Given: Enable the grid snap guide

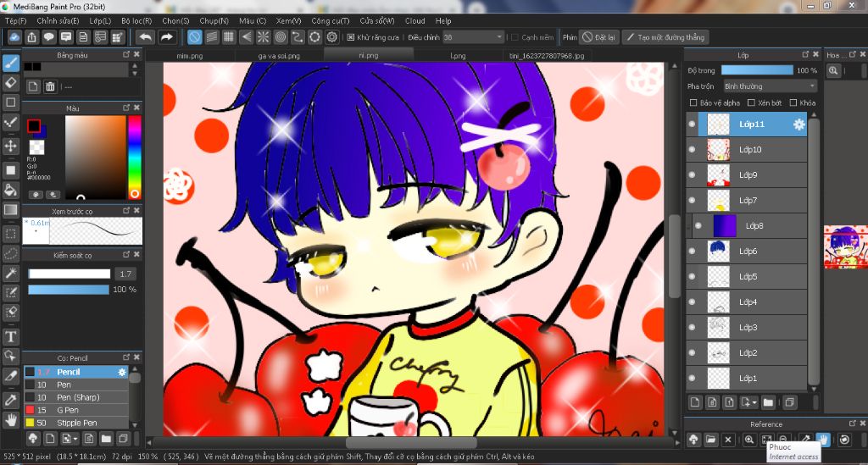Looking at the screenshot, I should click(x=229, y=37).
